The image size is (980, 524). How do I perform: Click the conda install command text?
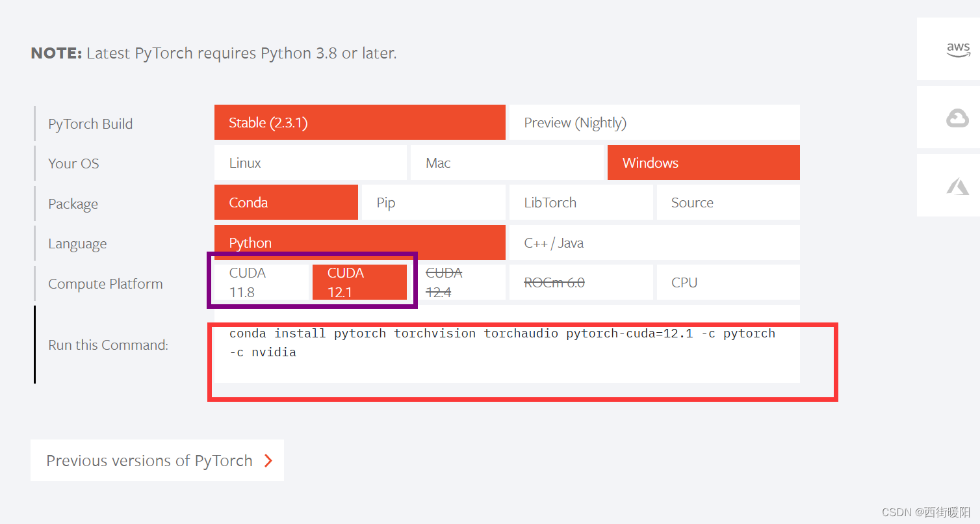pyautogui.click(x=502, y=343)
